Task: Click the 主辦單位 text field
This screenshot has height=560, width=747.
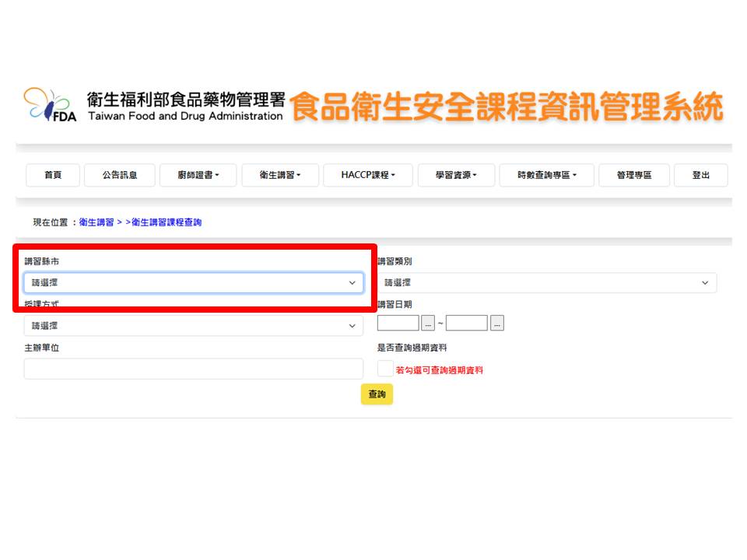Action: click(193, 369)
